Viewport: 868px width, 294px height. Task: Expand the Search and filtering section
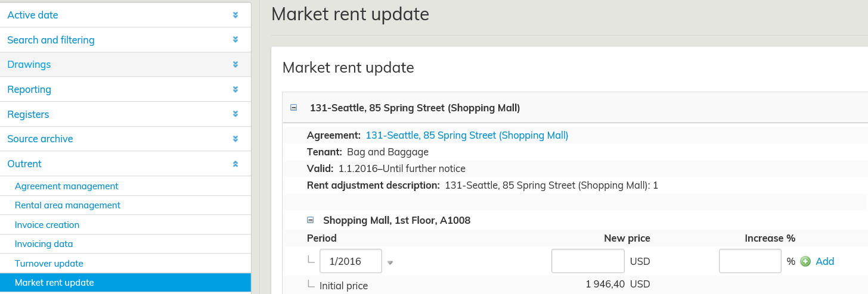[235, 40]
